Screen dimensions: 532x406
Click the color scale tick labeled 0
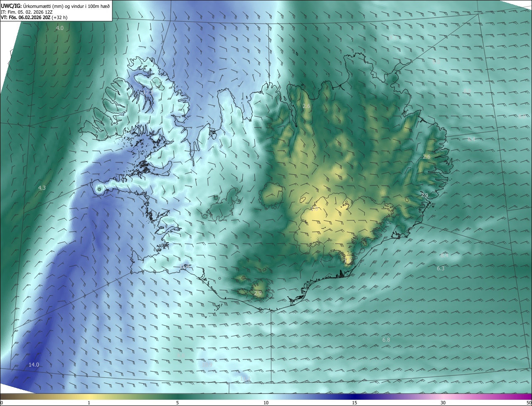(x=2, y=403)
